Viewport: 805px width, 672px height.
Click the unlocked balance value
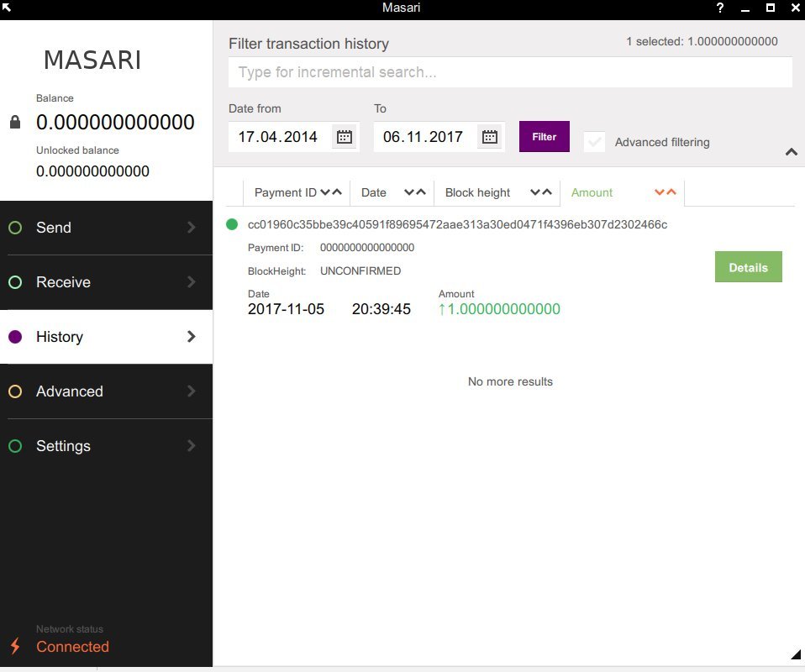(x=92, y=171)
